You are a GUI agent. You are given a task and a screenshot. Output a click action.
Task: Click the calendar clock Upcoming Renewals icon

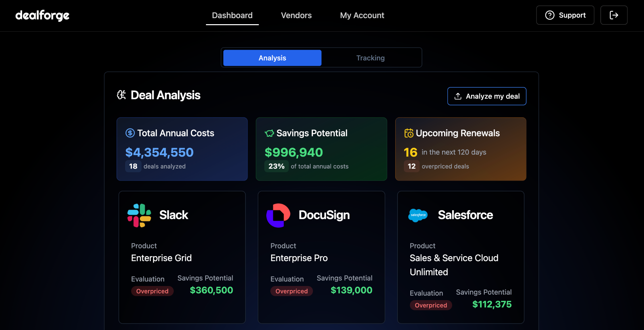[x=409, y=133]
